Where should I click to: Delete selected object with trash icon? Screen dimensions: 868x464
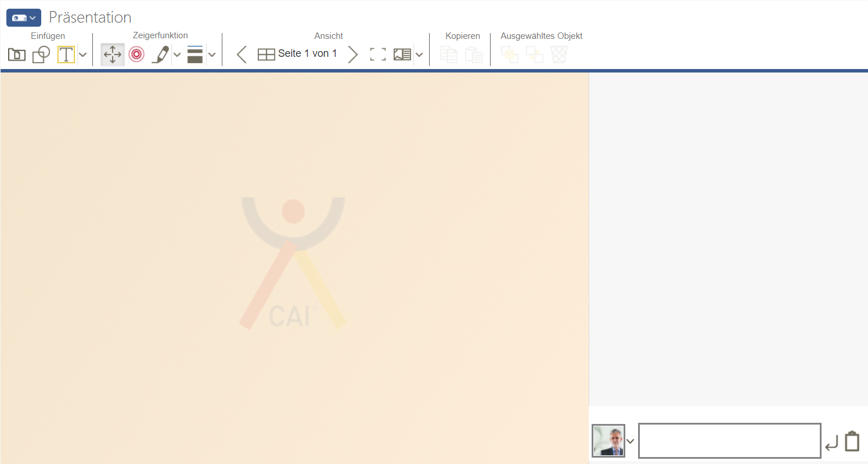559,55
